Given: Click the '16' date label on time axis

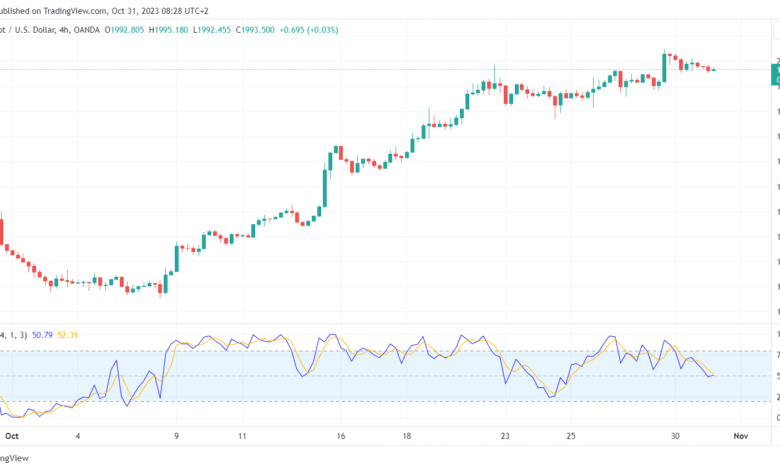Looking at the screenshot, I should (x=341, y=436).
